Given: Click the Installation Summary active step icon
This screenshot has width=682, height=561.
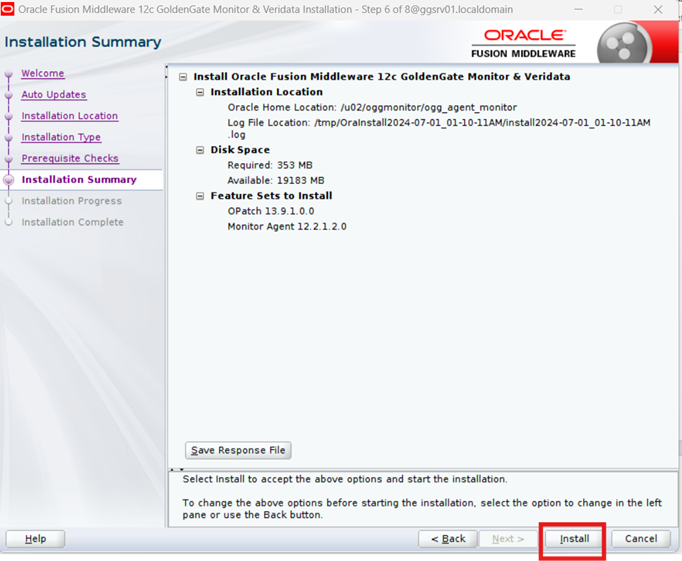Looking at the screenshot, I should [x=10, y=180].
